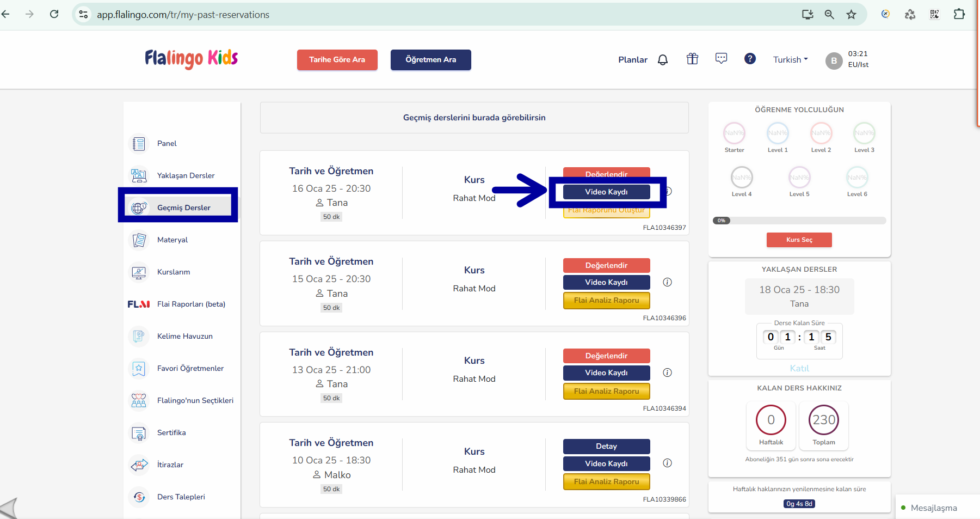
Task: Open Panel in the sidebar
Action: [x=167, y=143]
